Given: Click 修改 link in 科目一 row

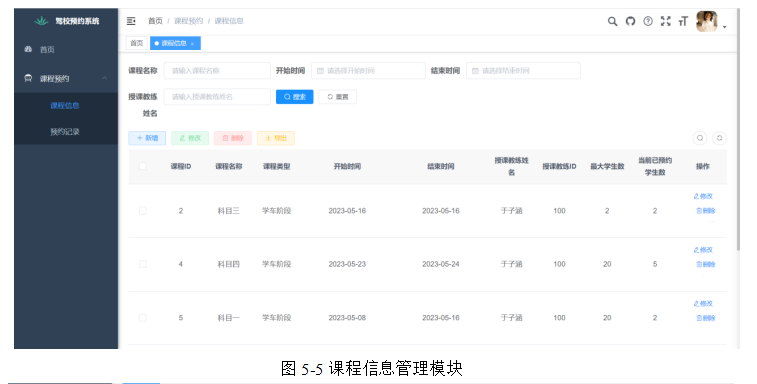Looking at the screenshot, I should (703, 303).
